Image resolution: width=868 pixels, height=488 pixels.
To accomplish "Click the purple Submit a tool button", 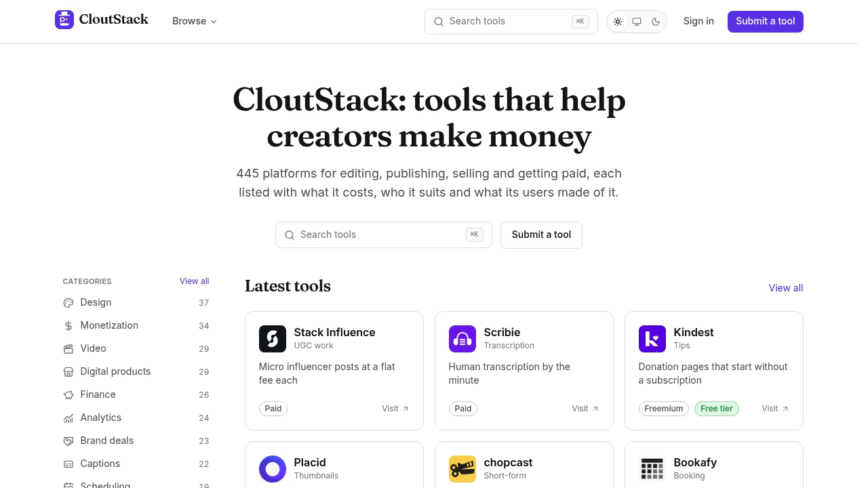I will click(766, 21).
